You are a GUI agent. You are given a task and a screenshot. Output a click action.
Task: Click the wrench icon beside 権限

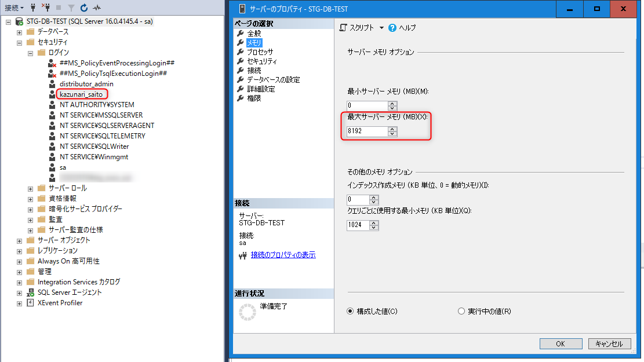point(241,98)
